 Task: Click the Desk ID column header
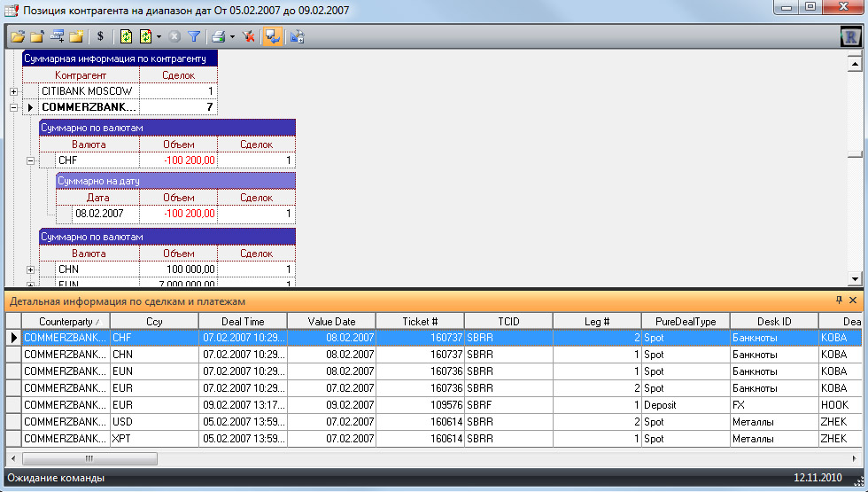point(774,321)
